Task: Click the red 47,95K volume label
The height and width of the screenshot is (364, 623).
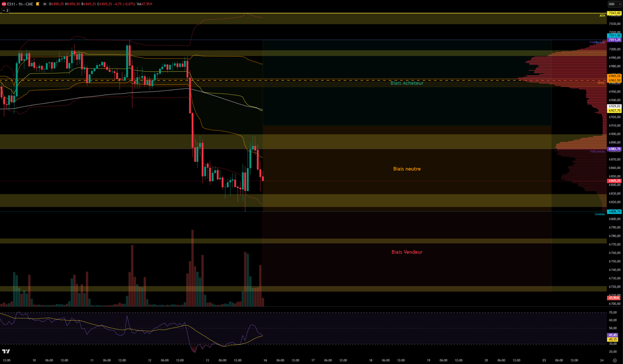Action: pyautogui.click(x=614, y=298)
